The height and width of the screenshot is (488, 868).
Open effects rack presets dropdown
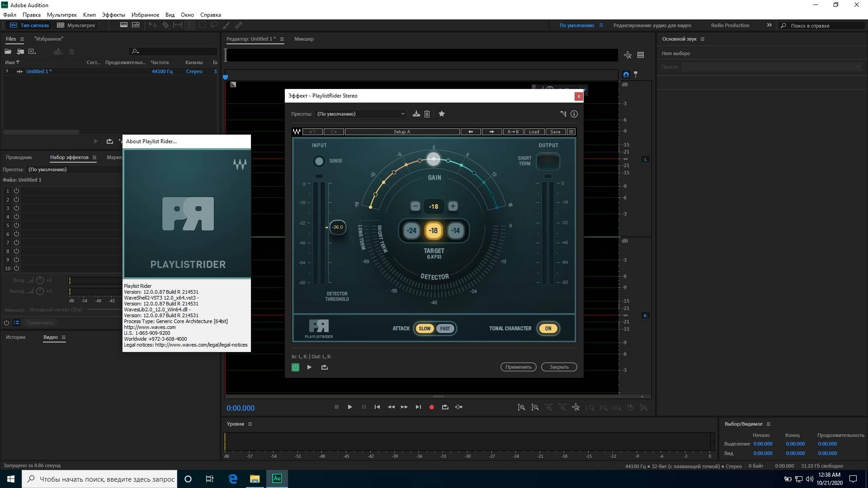[x=75, y=169]
